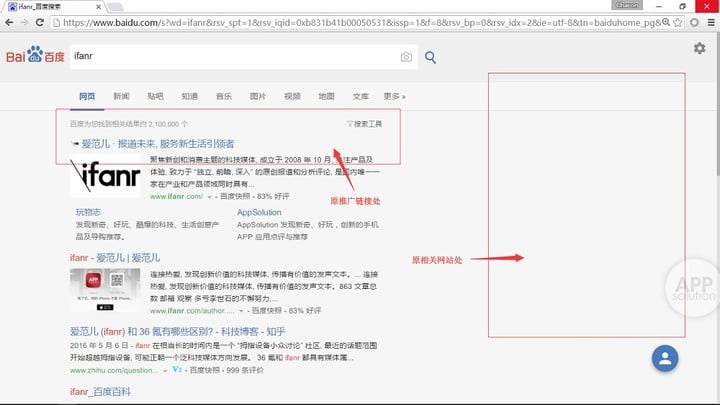Open the settings gear icon
The image size is (720, 405).
699,48
